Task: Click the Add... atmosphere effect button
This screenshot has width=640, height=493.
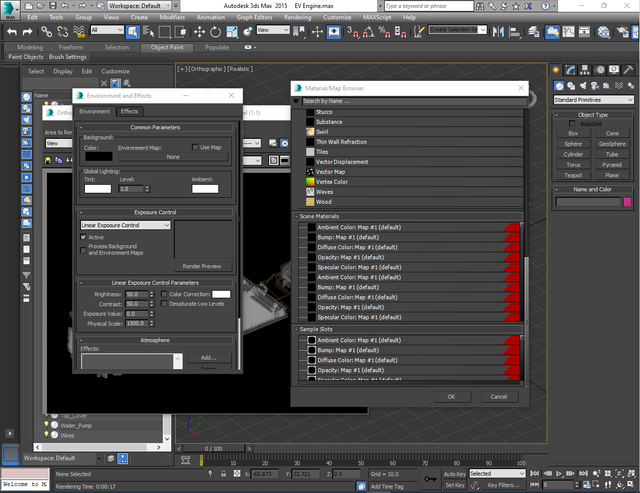Action: coord(209,358)
